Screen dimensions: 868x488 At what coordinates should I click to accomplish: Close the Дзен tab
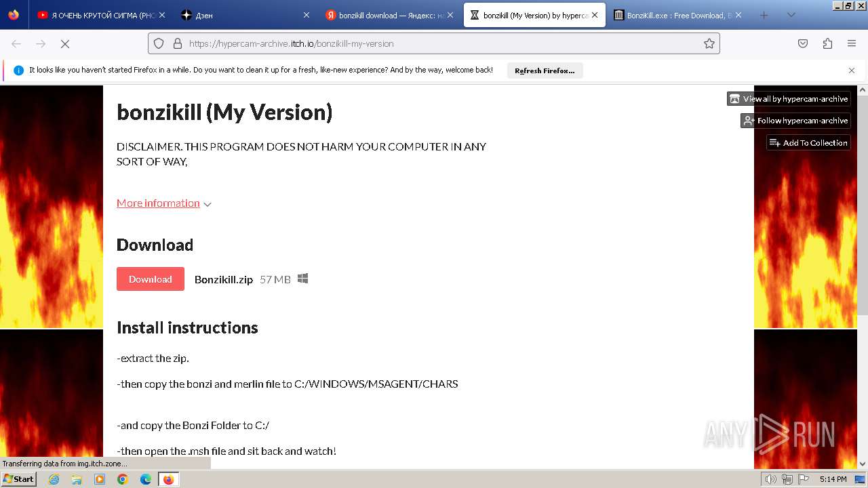coord(306,15)
